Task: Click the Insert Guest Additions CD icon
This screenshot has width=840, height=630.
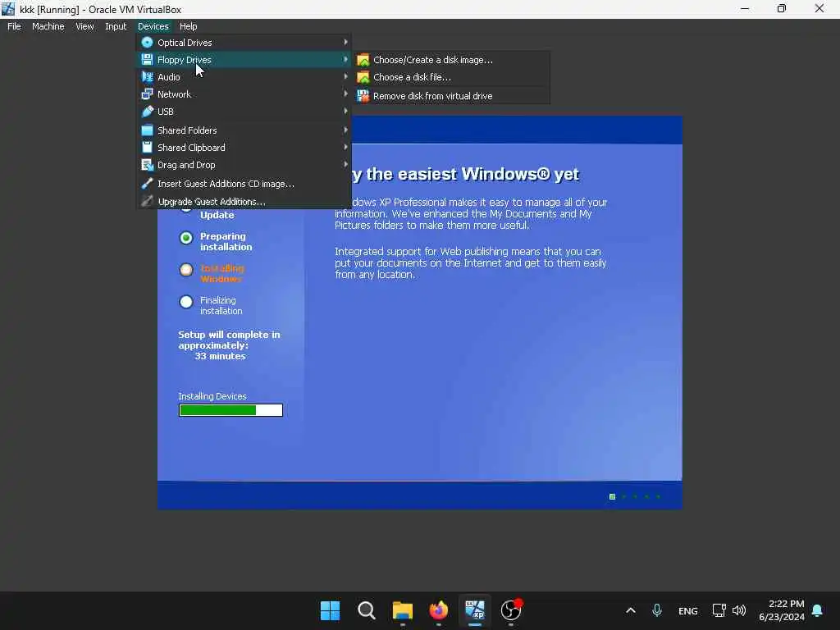Action: (x=147, y=184)
